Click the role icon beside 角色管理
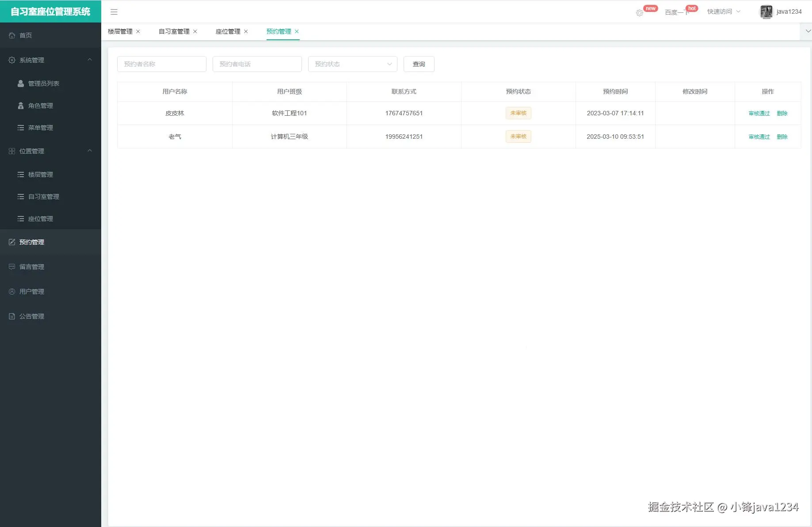Screen dimensions: 812x527 [x=21, y=106]
